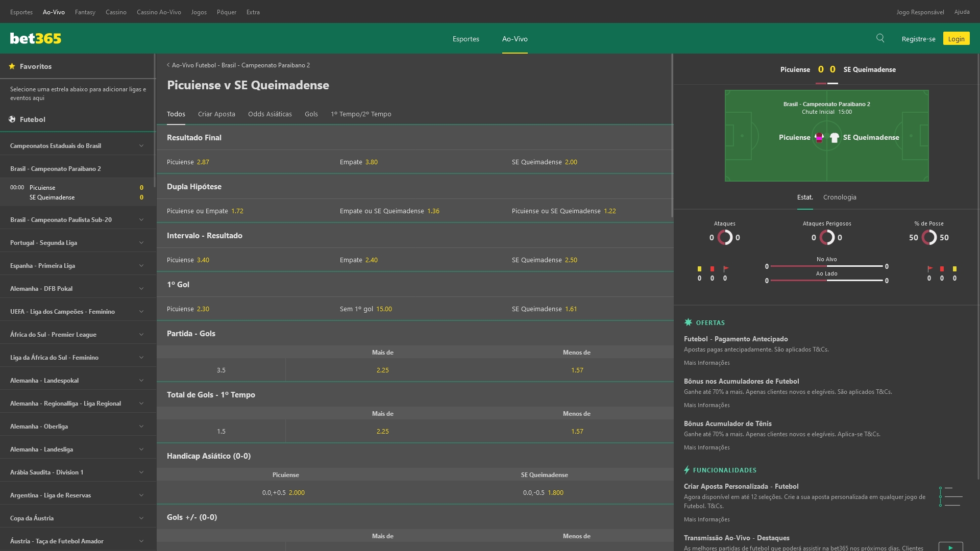Open Fantasy in top menu
This screenshot has height=551, width=980.
(85, 12)
